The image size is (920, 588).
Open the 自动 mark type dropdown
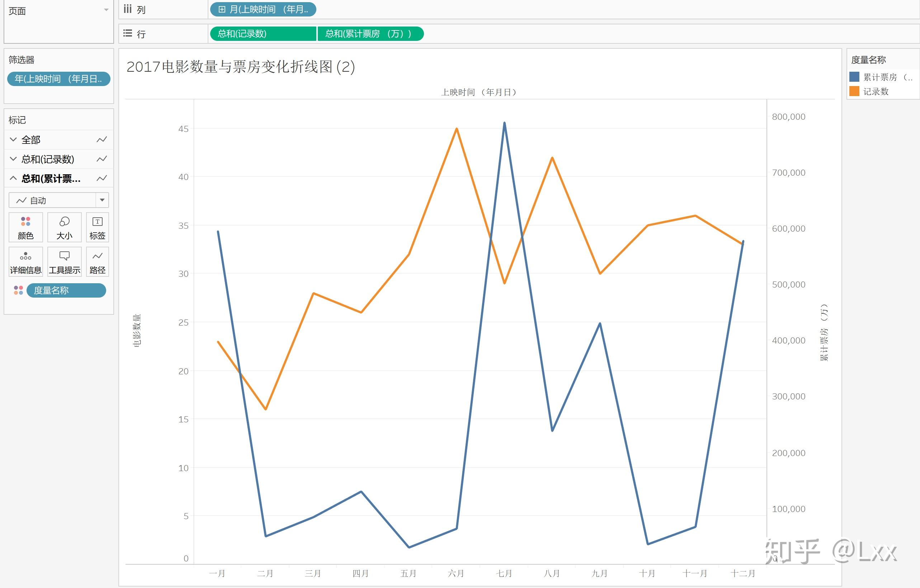102,200
